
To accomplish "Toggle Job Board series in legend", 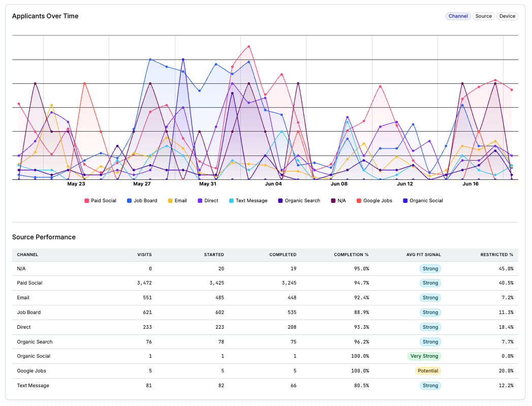I will pyautogui.click(x=142, y=201).
